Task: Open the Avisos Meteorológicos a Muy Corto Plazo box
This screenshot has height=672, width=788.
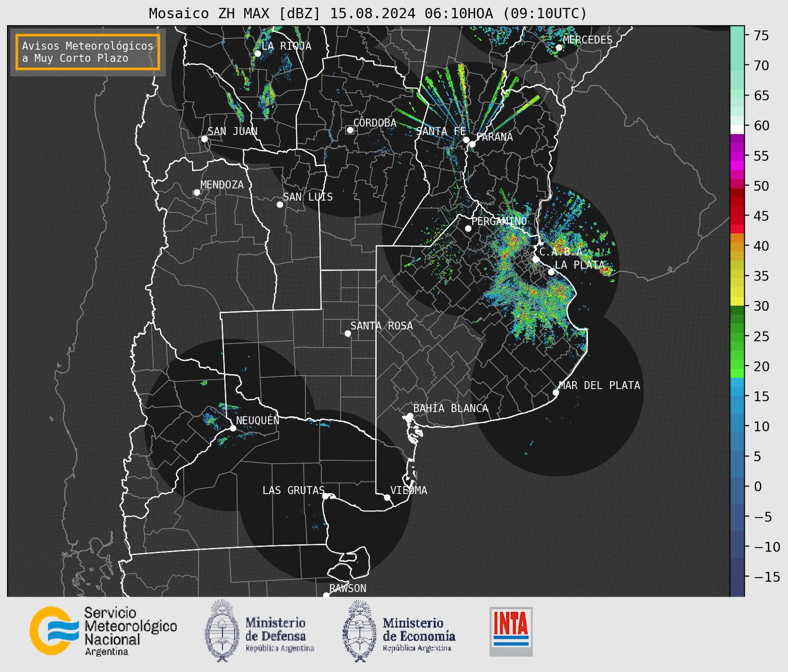Action: pyautogui.click(x=88, y=52)
